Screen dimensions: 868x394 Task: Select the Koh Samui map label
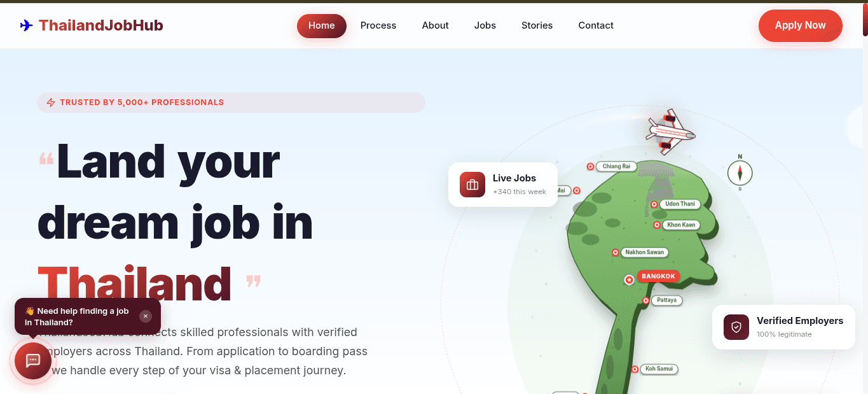[659, 369]
